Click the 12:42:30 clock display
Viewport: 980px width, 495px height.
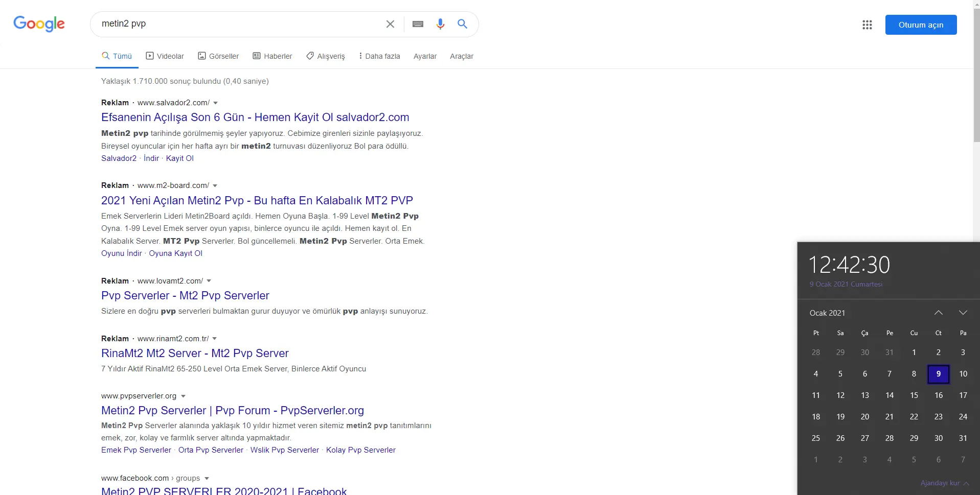(849, 265)
